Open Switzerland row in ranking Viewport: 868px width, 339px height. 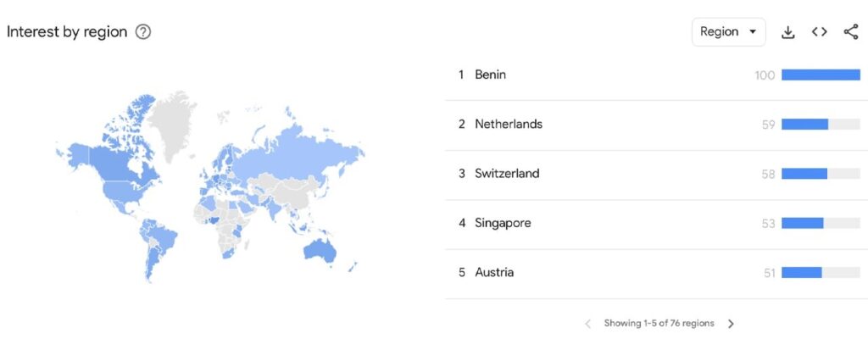(x=507, y=174)
